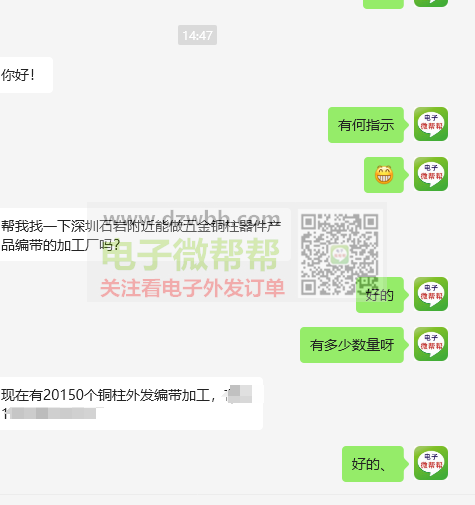Click the 现在有20150个铜柱 message bubble
The height and width of the screenshot is (505, 475).
coord(131,403)
